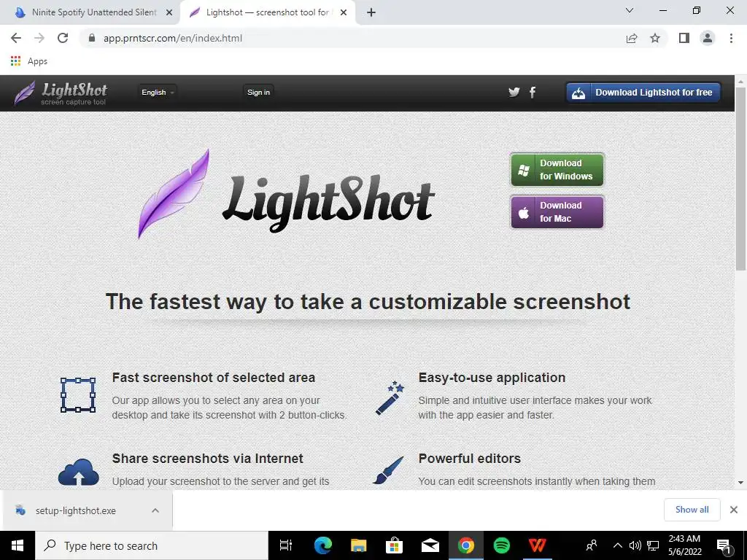Open WPS Office from the taskbar

point(538,545)
